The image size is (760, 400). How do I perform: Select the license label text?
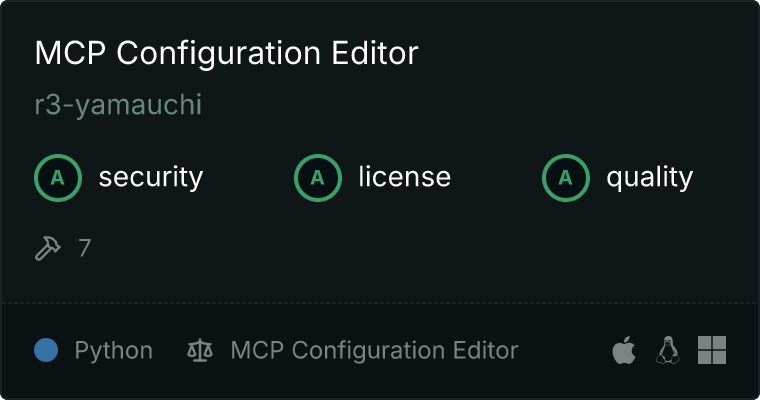[x=405, y=176]
